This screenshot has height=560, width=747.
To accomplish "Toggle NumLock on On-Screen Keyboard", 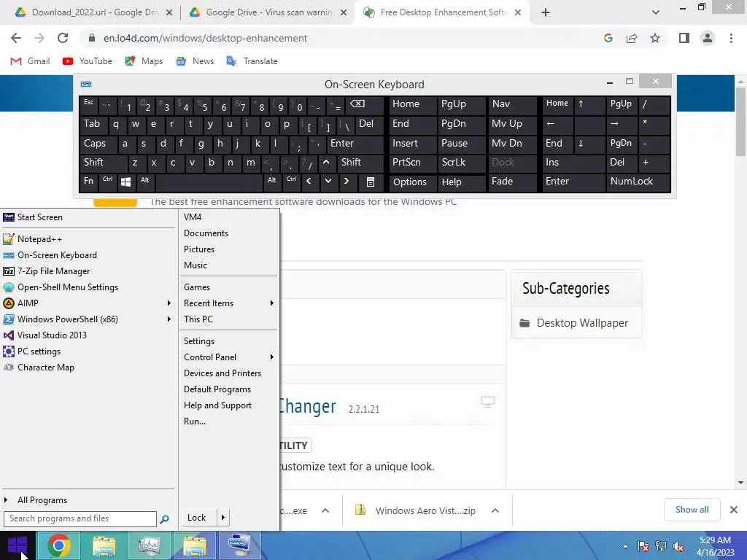I will tap(638, 182).
